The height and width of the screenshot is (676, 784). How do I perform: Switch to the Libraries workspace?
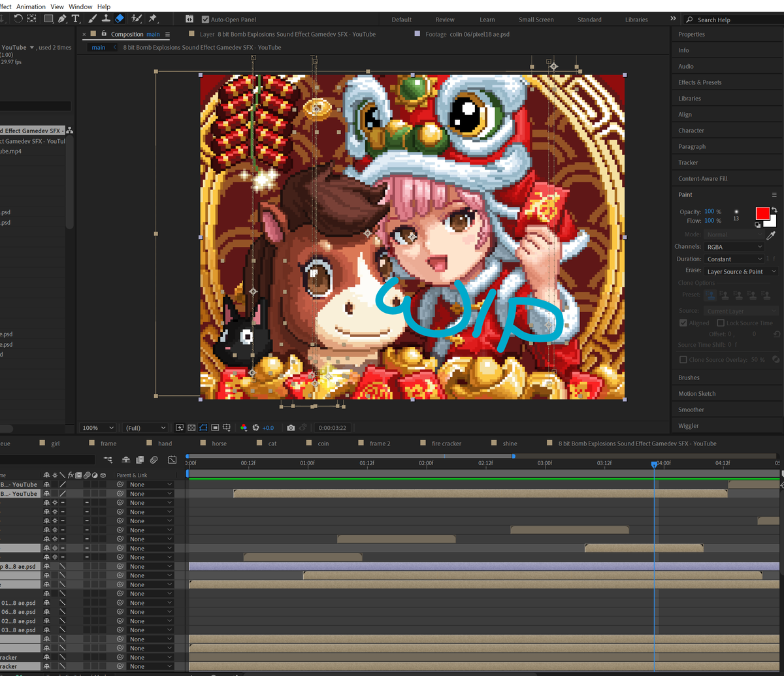tap(636, 20)
